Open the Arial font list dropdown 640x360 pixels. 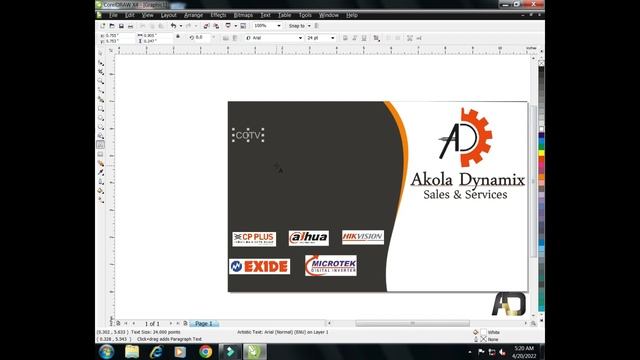(x=300, y=38)
